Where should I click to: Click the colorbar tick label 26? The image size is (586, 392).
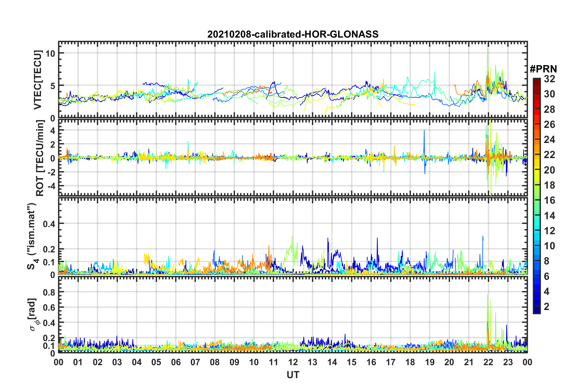point(549,125)
